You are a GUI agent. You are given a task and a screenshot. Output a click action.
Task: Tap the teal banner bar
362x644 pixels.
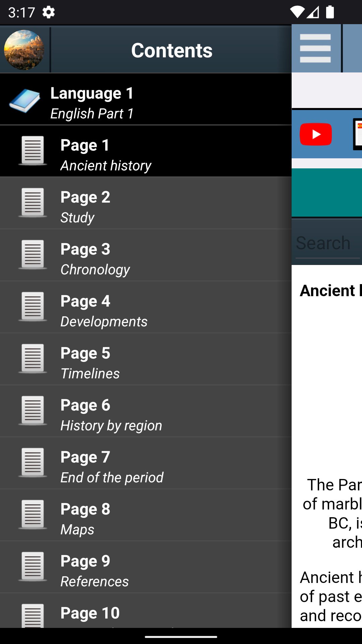(327, 193)
